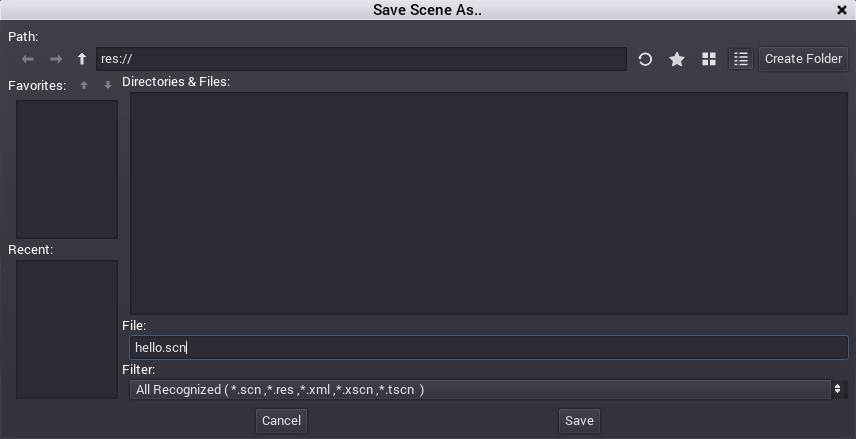Cancel the Save Scene dialog
Image resolution: width=856 pixels, height=439 pixels.
(x=281, y=420)
